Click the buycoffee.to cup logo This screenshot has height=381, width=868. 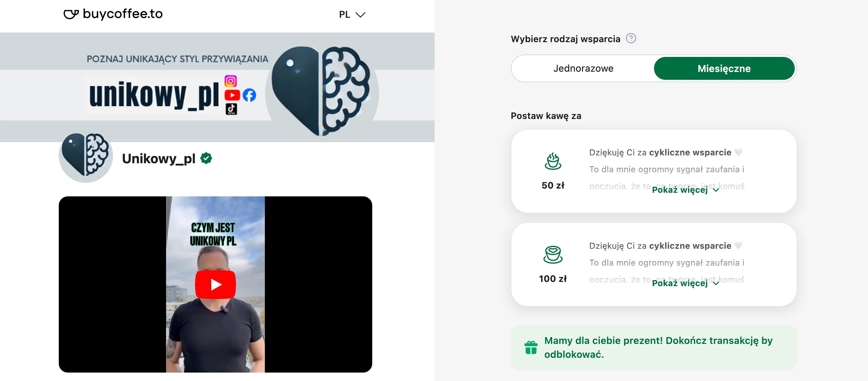click(x=71, y=14)
